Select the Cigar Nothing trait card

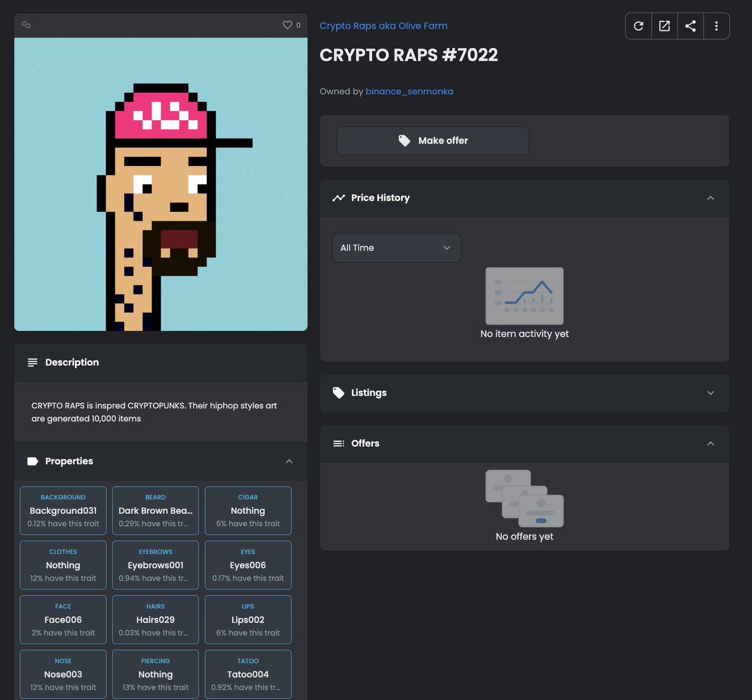(248, 511)
